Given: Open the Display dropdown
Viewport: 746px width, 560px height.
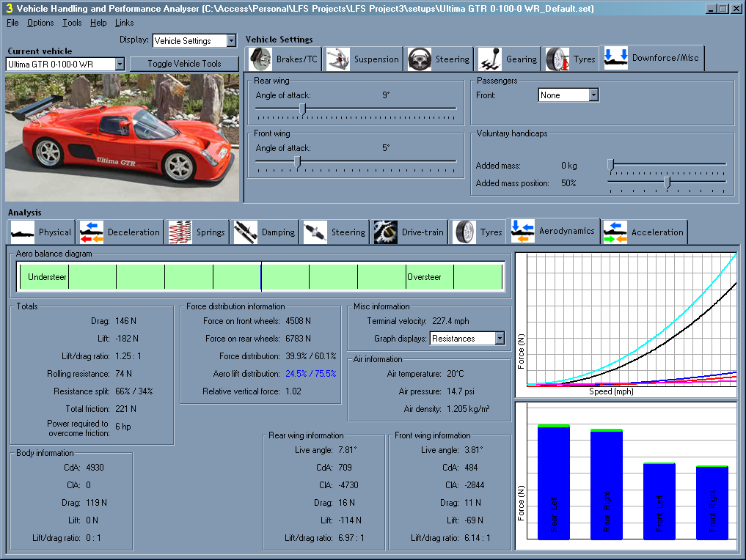Looking at the screenshot, I should [x=231, y=41].
